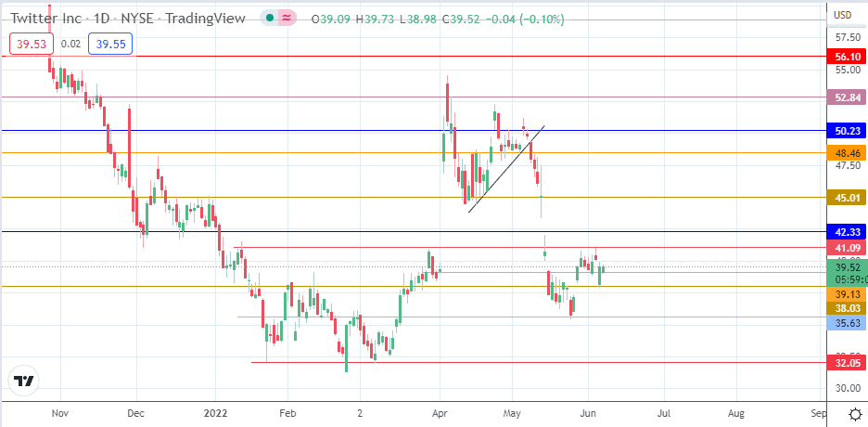Click the Nov date on time axis

(59, 413)
